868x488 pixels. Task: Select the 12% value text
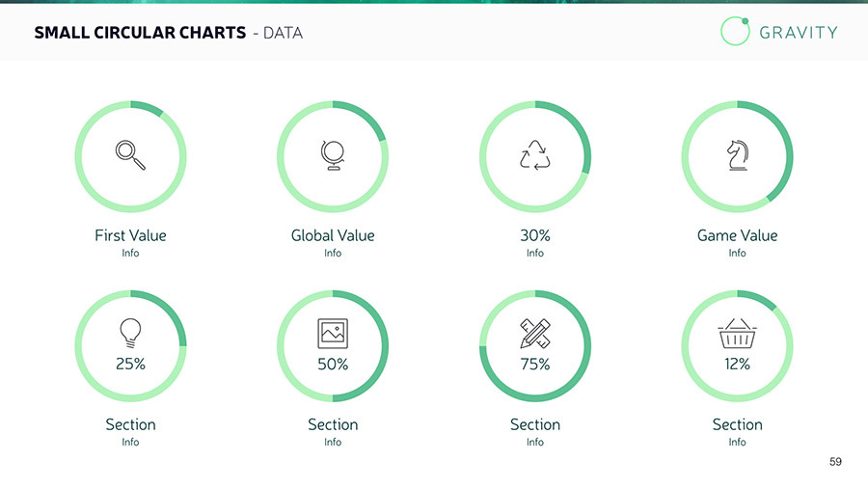737,365
